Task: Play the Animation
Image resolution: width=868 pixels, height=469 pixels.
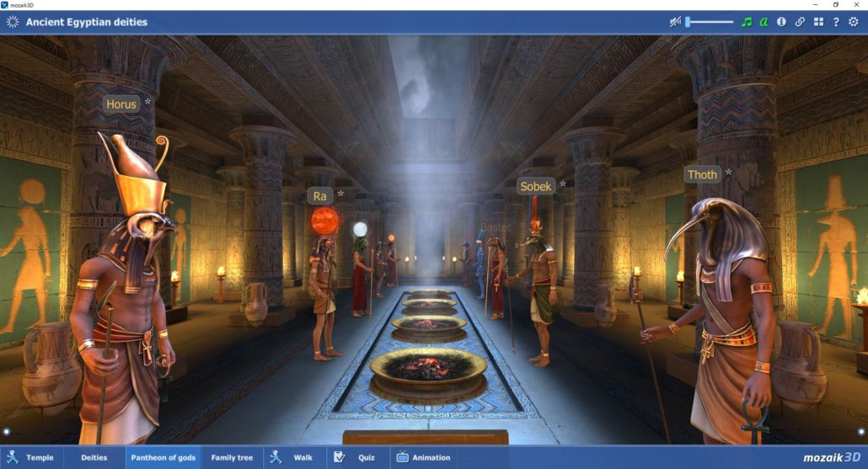Action: tap(424, 457)
